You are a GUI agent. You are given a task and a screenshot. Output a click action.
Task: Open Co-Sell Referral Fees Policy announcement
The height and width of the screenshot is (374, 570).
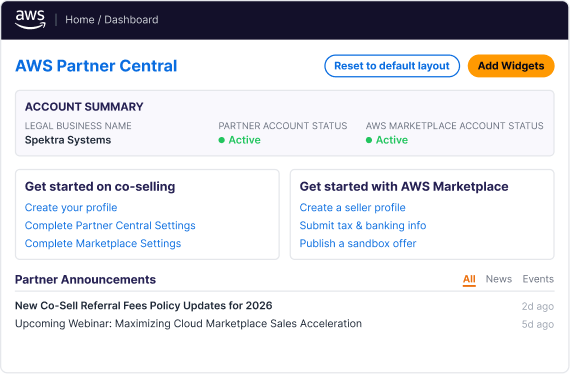[x=144, y=306]
